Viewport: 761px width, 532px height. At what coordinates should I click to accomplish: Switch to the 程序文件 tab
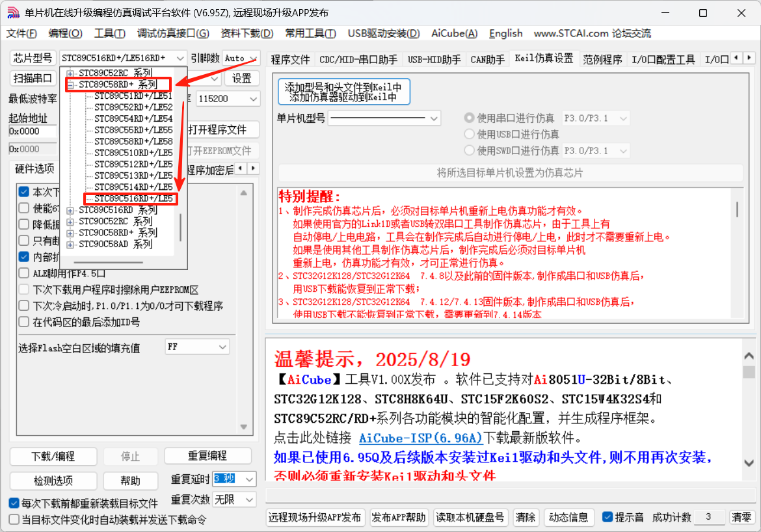tap(290, 59)
